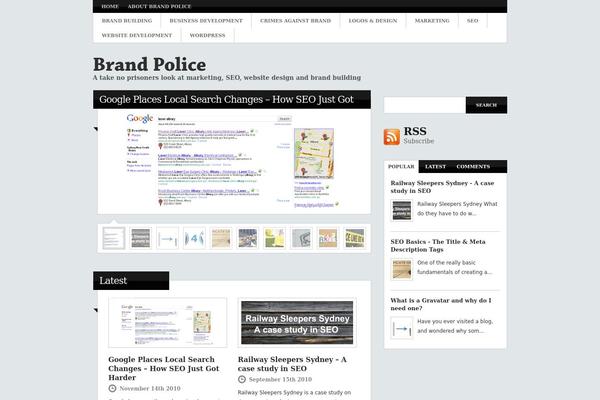This screenshot has height=400, width=600.
Task: Click inside the search text field
Action: coord(425,105)
